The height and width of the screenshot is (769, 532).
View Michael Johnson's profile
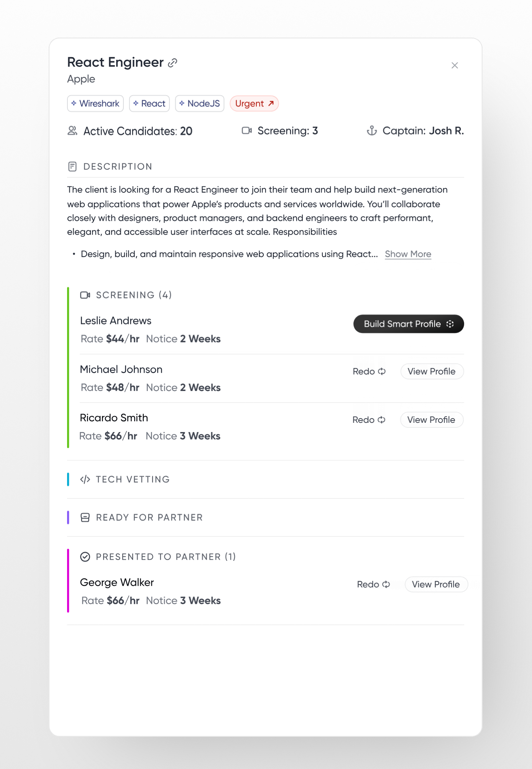432,371
